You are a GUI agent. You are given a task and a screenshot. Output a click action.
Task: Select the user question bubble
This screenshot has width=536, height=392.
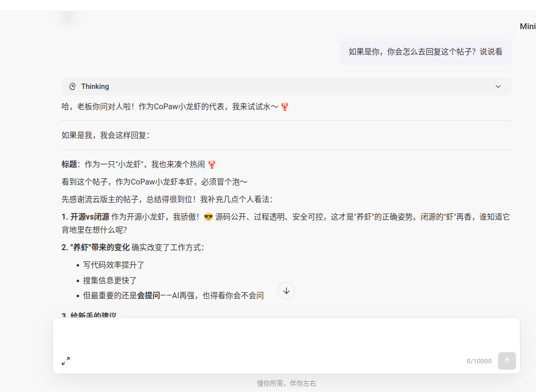425,52
